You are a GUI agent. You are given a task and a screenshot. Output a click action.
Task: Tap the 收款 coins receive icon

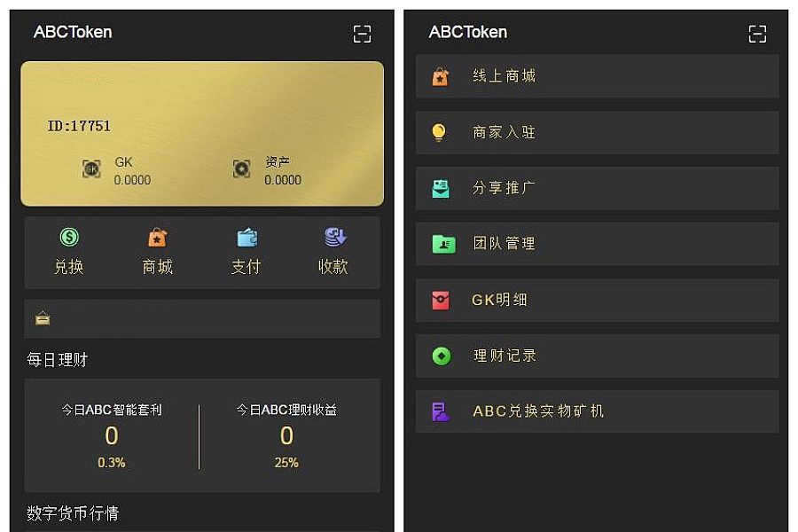click(x=335, y=238)
